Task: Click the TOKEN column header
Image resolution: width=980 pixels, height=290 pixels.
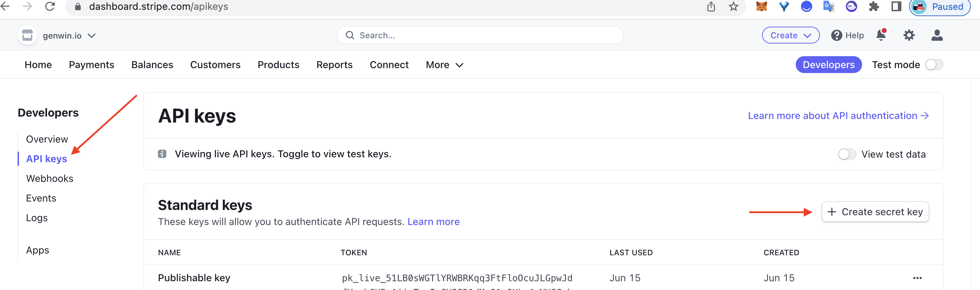Action: point(354,253)
